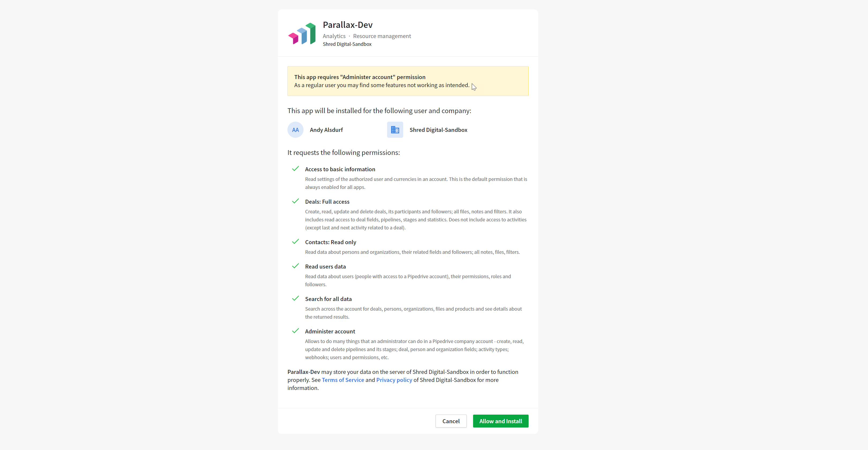
Task: Open the Terms of Service link
Action: tap(343, 380)
